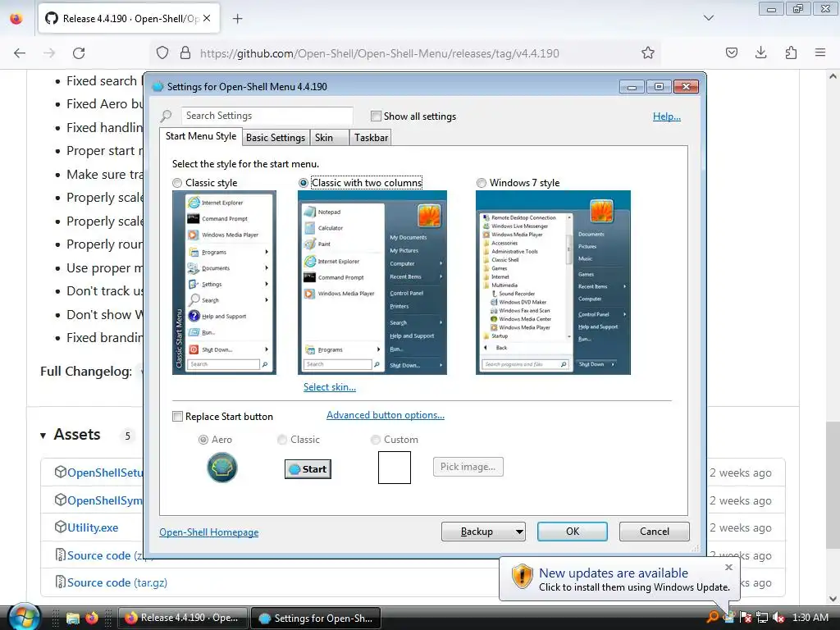Screen dimensions: 840x630
Task: Click the Search Settings field
Action: 267,116
